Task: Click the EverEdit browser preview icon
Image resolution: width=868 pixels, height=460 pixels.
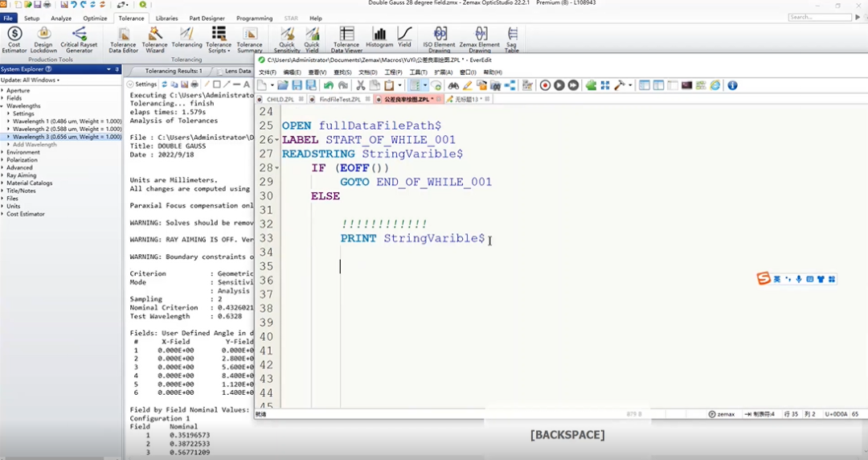Action: [715, 85]
